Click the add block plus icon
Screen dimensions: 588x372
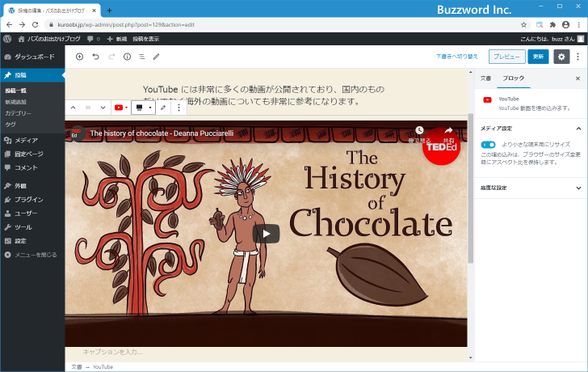[79, 57]
